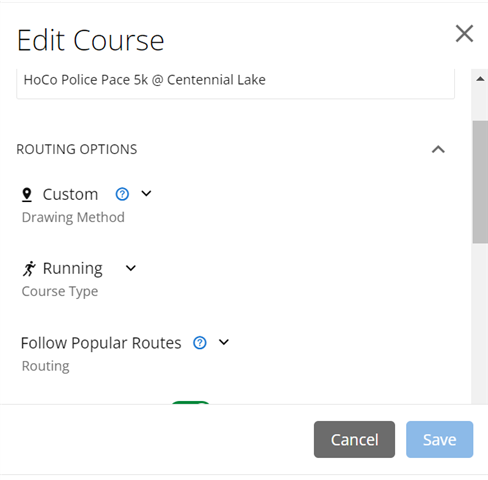Screen dimensions: 488x480
Task: Click the Follow Popular Routes label
Action: [101, 343]
